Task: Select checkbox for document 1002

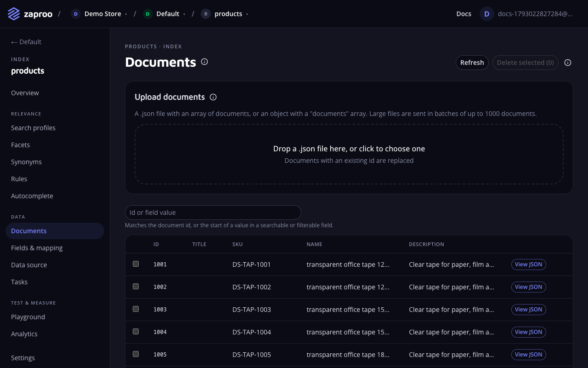Action: tap(136, 287)
